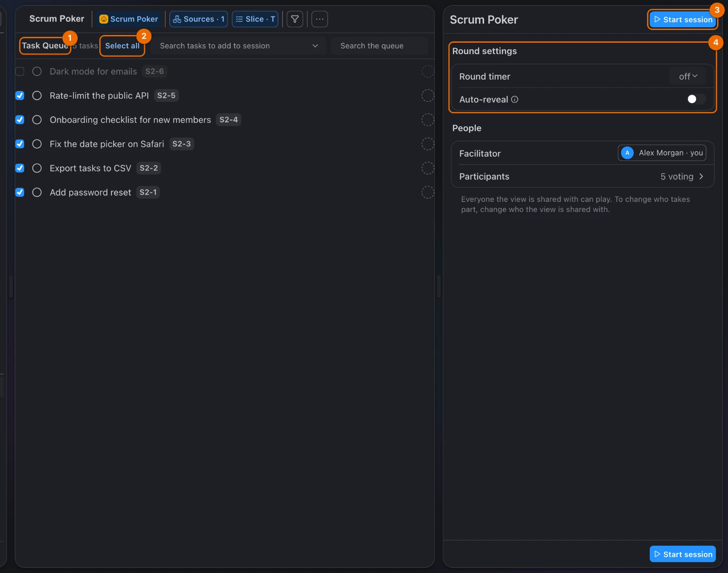Click dashed assignee circle for Dark mode for emails
The height and width of the screenshot is (573, 728).
[x=428, y=71]
